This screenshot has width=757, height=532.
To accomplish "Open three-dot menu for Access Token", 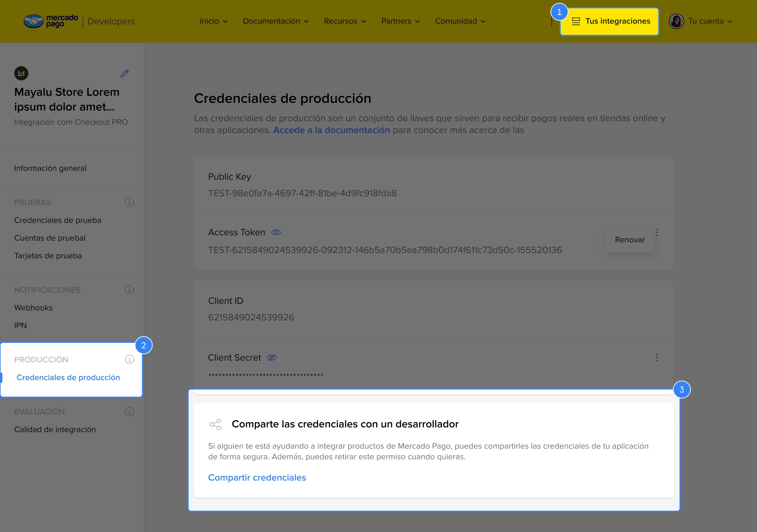I will click(x=657, y=233).
